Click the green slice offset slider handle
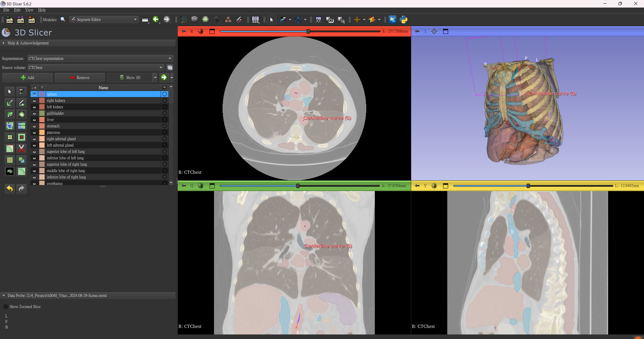 point(298,186)
